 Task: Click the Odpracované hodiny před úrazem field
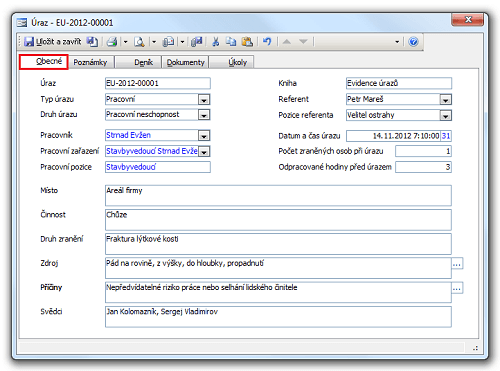423,167
